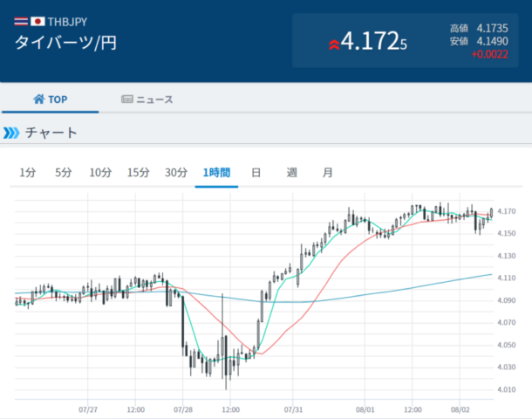Click the Thai flag icon
532x419 pixels.
[21, 22]
